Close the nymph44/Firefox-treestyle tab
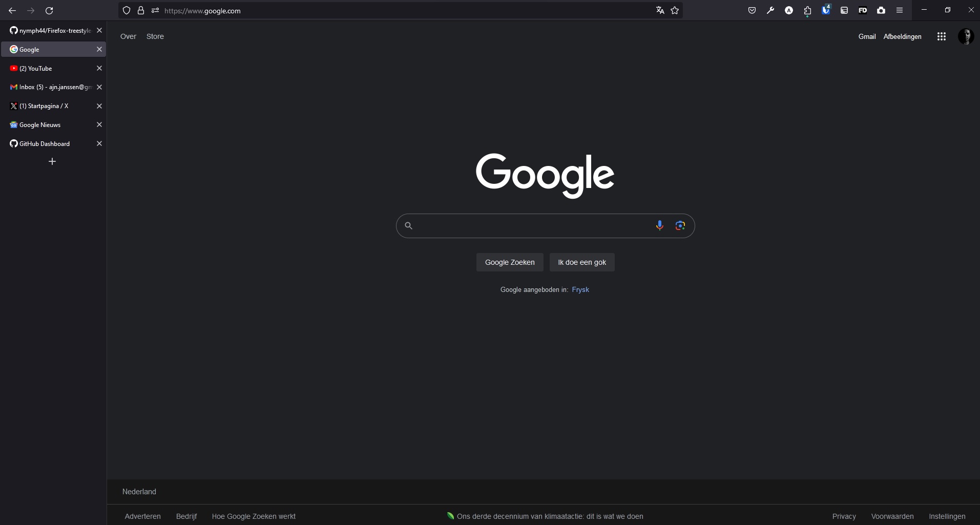Screen dimensions: 980x525 pos(99,30)
